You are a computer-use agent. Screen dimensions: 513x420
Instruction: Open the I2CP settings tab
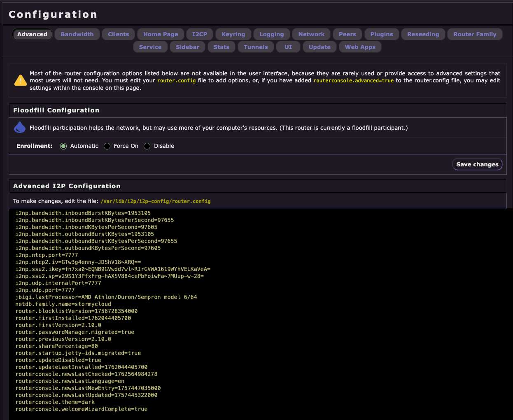pos(199,34)
